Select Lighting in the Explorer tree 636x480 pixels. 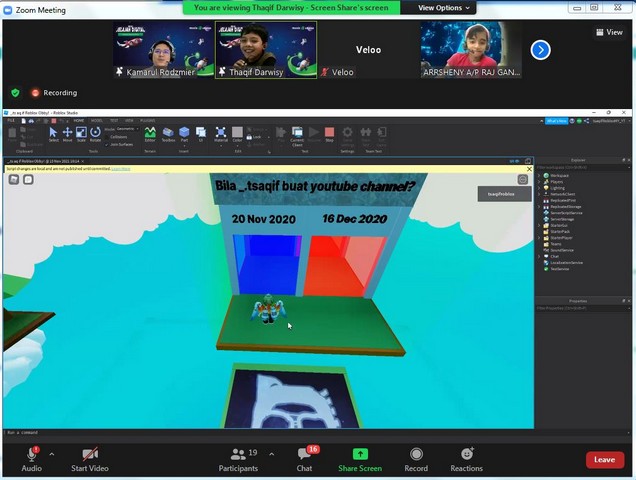pos(558,187)
